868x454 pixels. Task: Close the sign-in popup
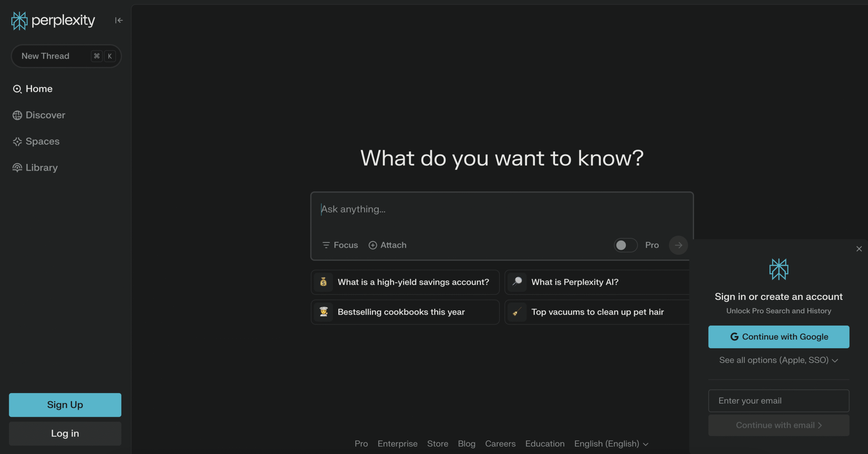[x=859, y=249]
